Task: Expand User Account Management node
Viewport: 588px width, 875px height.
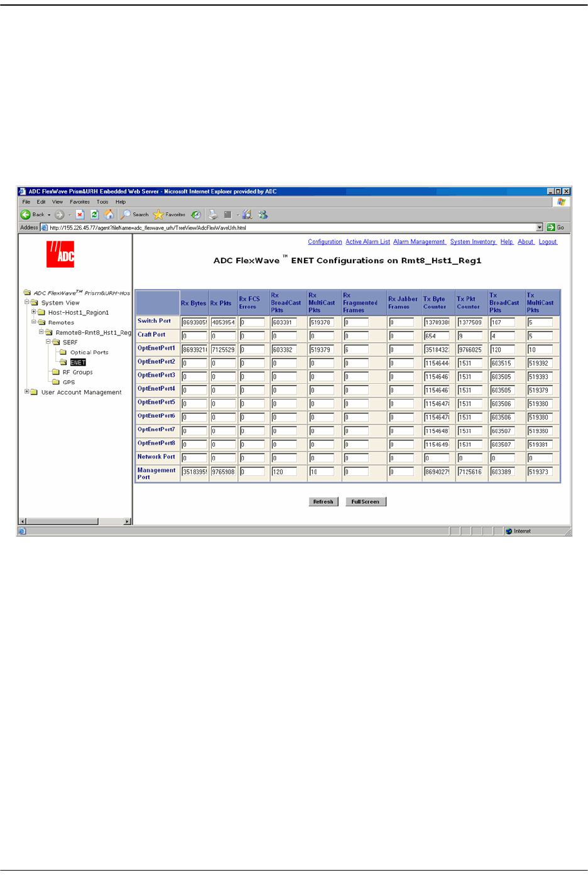Action: pos(27,391)
